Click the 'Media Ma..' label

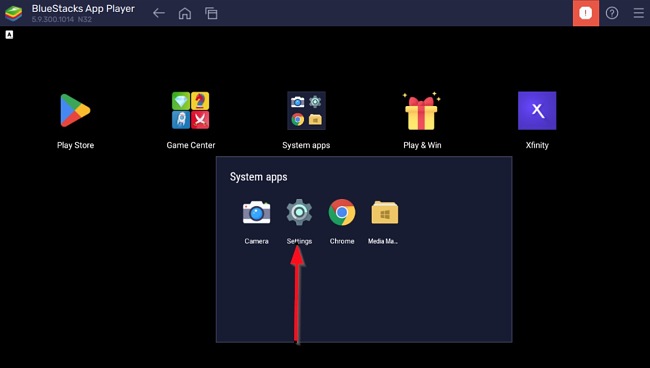pos(383,241)
